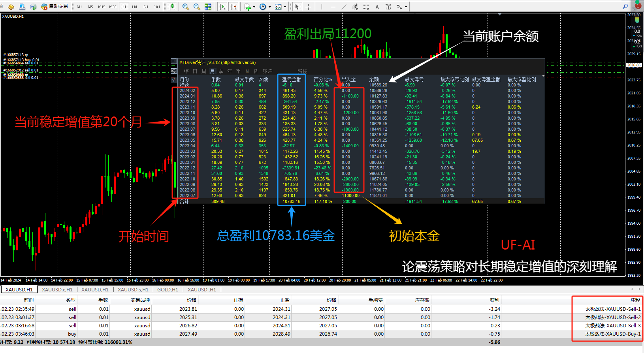Select the equidistant channel tool
The width and height of the screenshot is (644, 353).
pyautogui.click(x=355, y=7)
